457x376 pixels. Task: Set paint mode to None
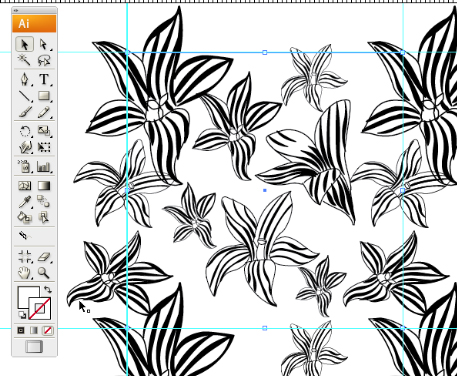48,330
